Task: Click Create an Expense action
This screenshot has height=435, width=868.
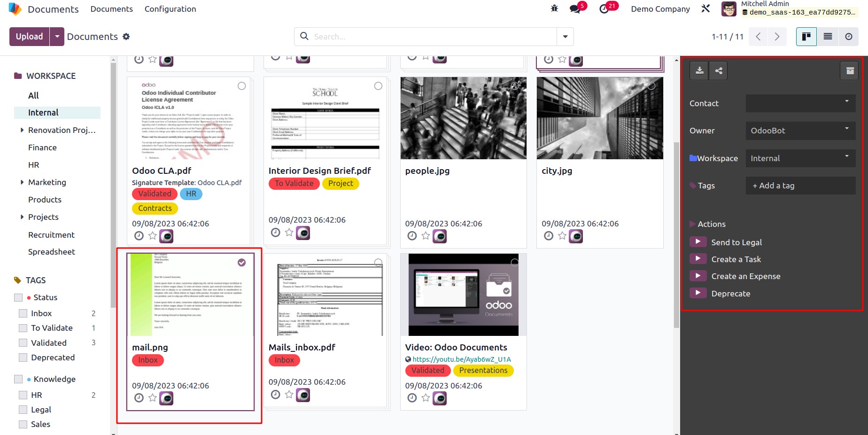Action: (x=746, y=276)
